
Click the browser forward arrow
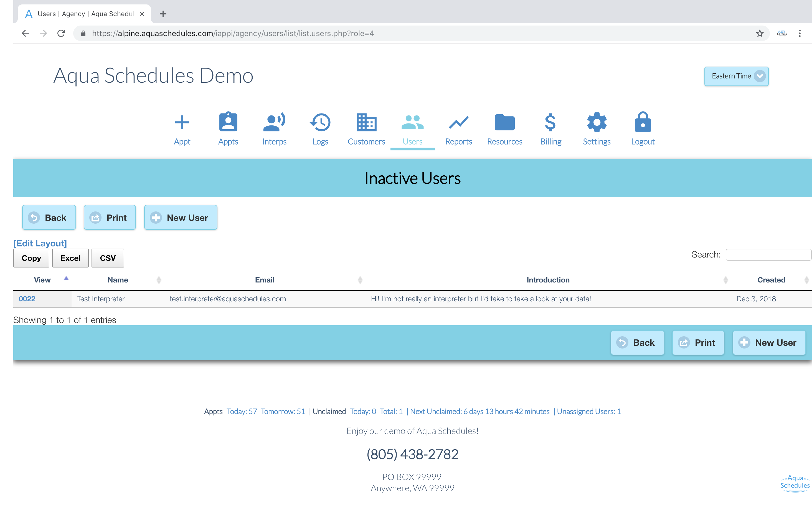(x=43, y=33)
